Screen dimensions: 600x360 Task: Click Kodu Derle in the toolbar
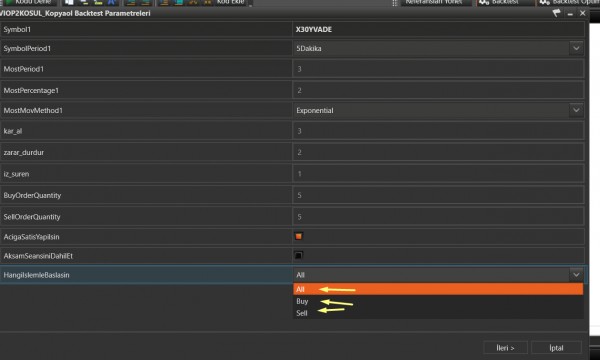pos(29,2)
